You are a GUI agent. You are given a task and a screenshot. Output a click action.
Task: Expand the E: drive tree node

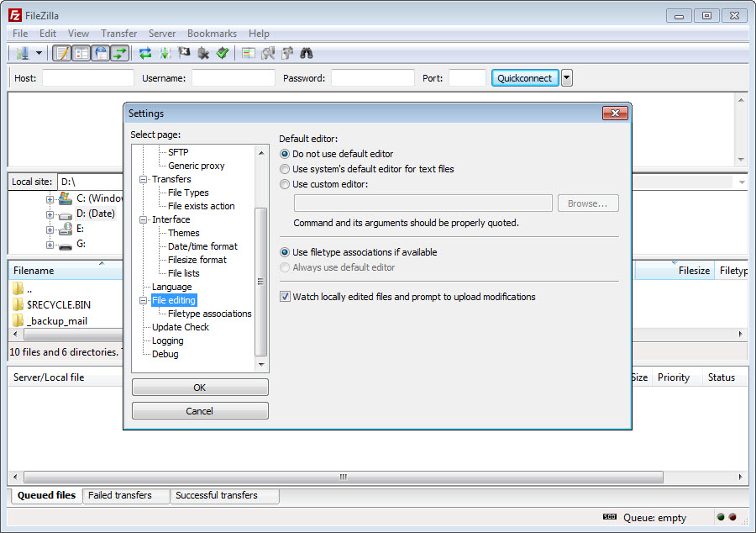(50, 230)
